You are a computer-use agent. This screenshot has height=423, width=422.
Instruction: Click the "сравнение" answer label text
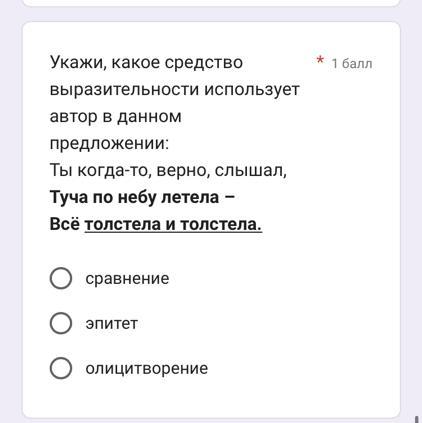pyautogui.click(x=127, y=279)
